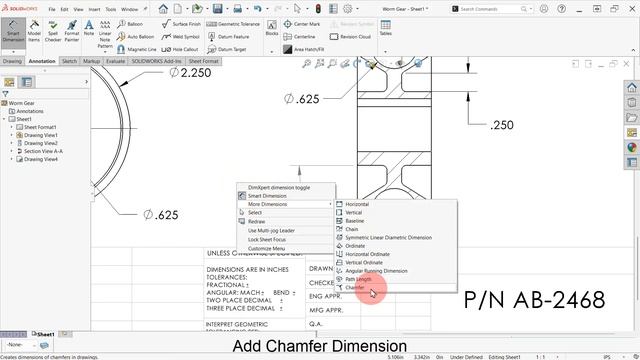The image size is (640, 360).
Task: Insert a Revision Cloud
Action: [x=350, y=37]
